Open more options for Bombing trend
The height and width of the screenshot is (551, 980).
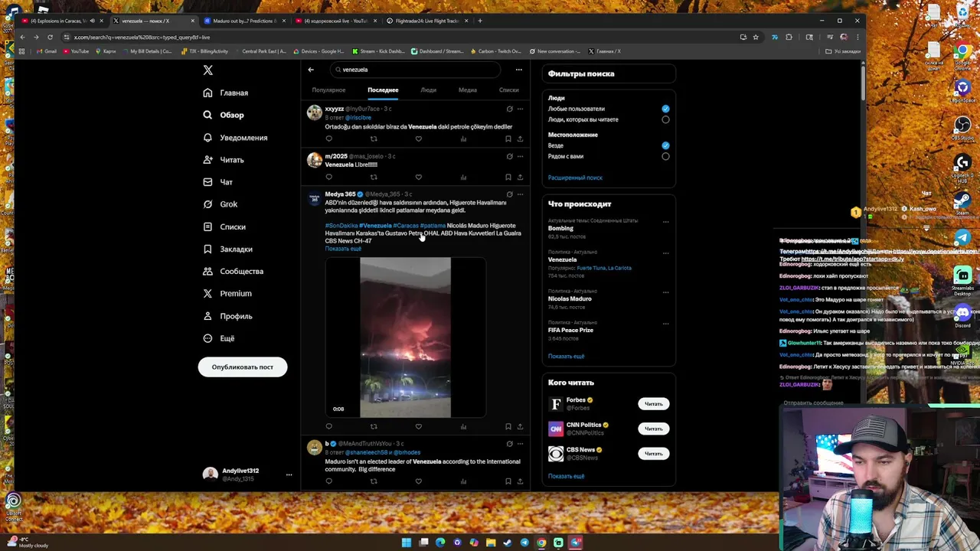[665, 222]
